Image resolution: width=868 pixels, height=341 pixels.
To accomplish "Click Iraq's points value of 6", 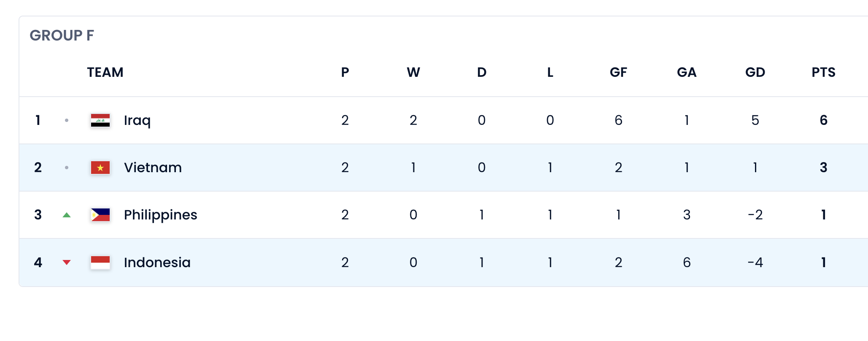I will coord(823,120).
